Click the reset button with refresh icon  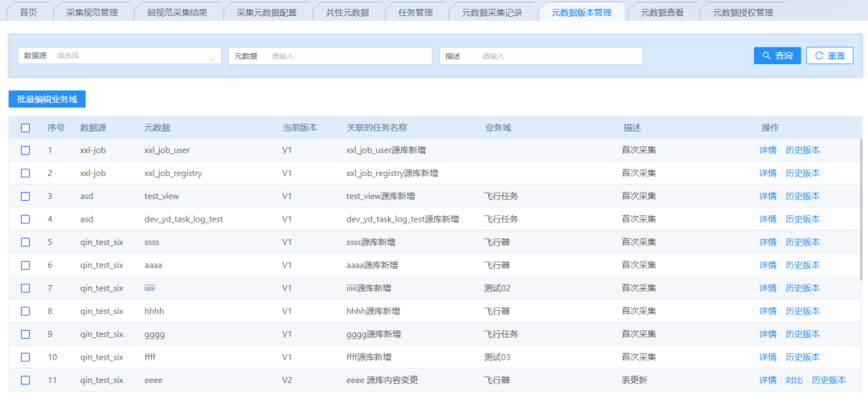[x=829, y=55]
